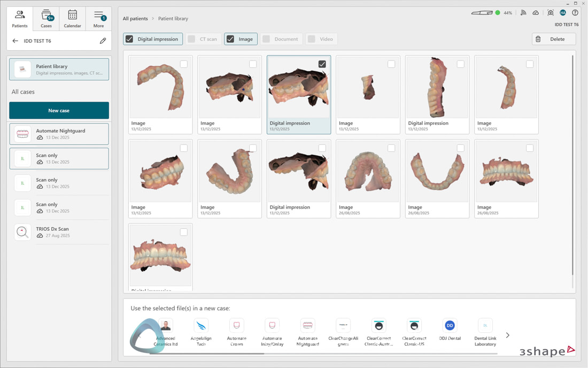Viewport: 588px width, 368px height.
Task: Open the Cases list with notification badge
Action: (46, 18)
